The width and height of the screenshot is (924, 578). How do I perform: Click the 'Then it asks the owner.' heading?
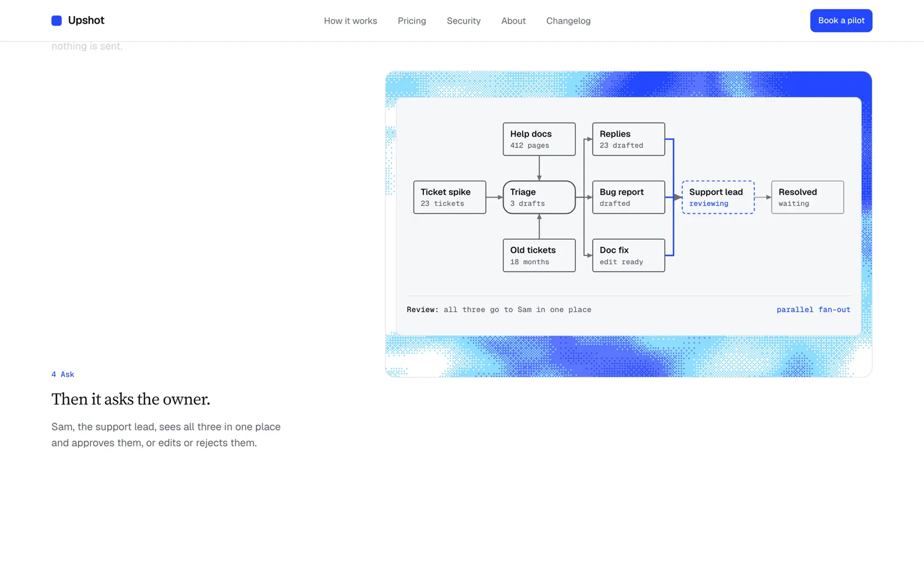(x=131, y=399)
